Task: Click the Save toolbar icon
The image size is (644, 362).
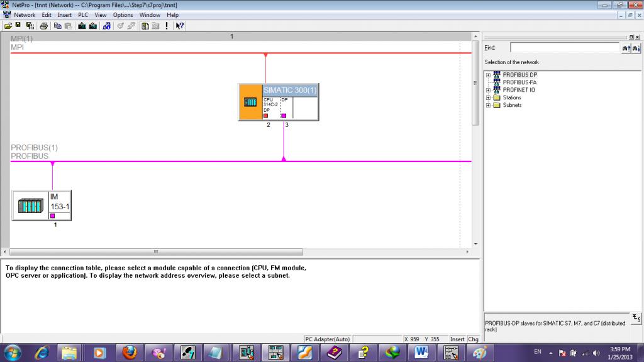Action: [18, 26]
